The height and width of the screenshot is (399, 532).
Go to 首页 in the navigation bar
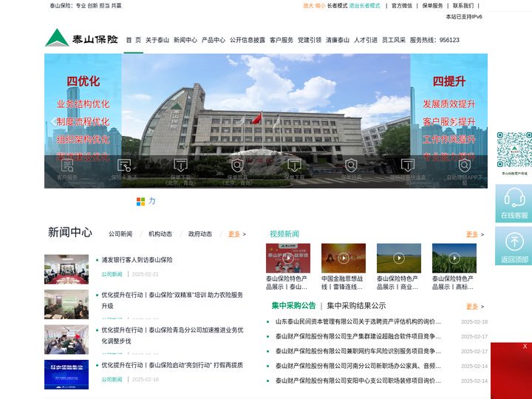tap(133, 40)
